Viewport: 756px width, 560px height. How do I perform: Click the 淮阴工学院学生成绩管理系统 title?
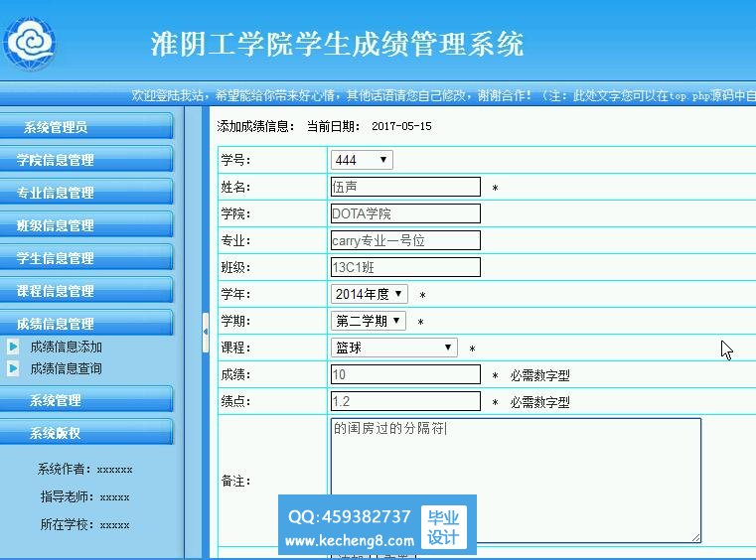point(337,45)
